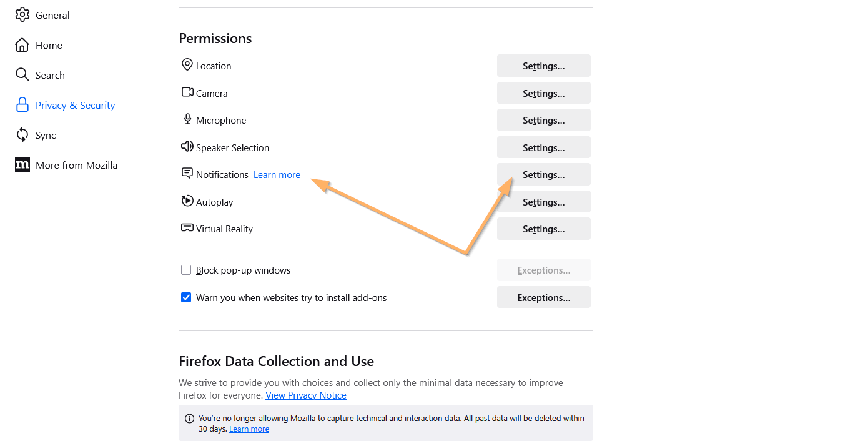Screen dimensions: 868x446
Task: Click the Location pin icon
Action: [187, 65]
